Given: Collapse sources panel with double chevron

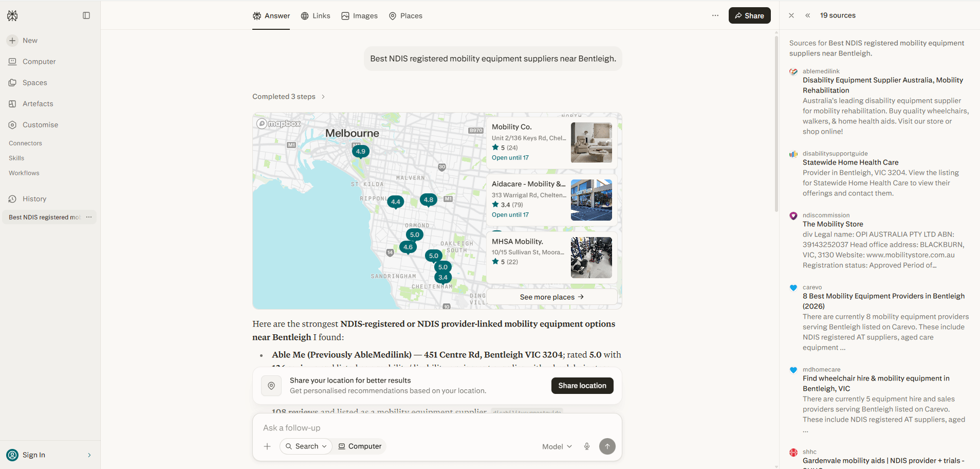Looking at the screenshot, I should click(808, 15).
